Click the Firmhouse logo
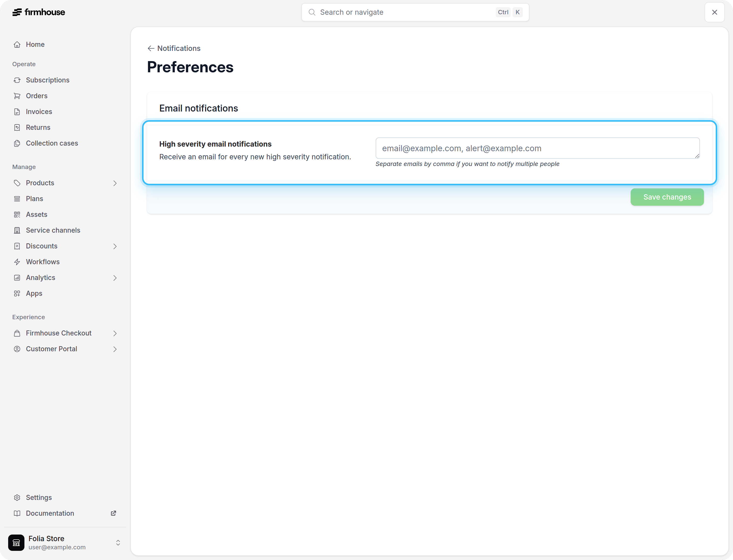 pyautogui.click(x=39, y=12)
